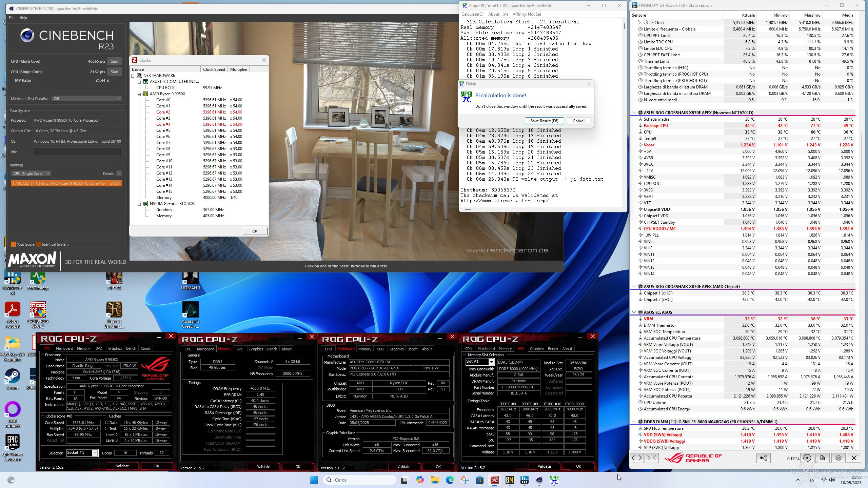Screen dimensions: 868x488
Task: Launch Steam from the desktop
Action: point(13,379)
